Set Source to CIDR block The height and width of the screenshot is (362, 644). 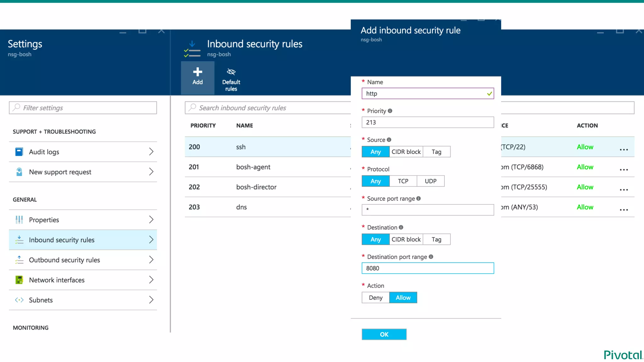point(406,152)
